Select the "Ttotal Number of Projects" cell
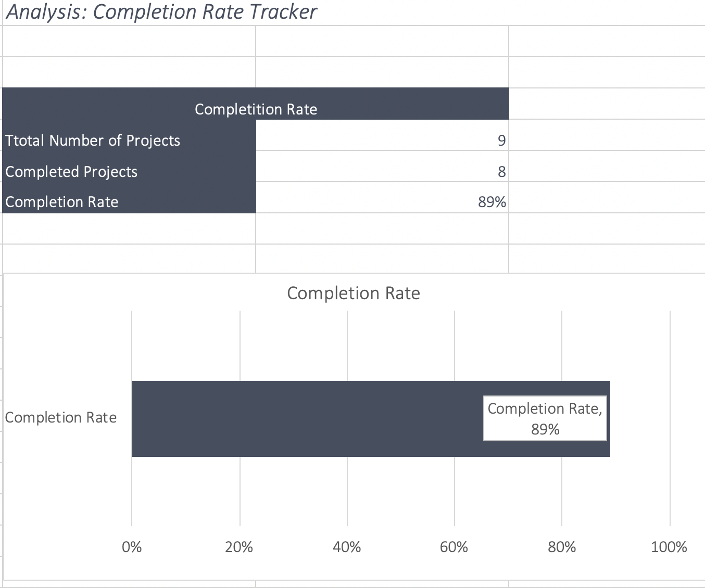705x588 pixels. (x=93, y=140)
